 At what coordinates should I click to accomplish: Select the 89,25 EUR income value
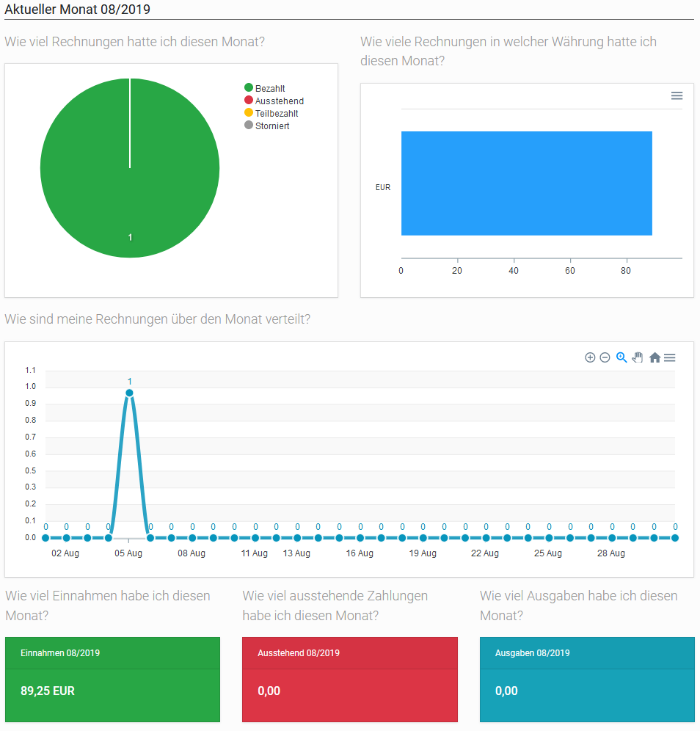click(x=48, y=691)
